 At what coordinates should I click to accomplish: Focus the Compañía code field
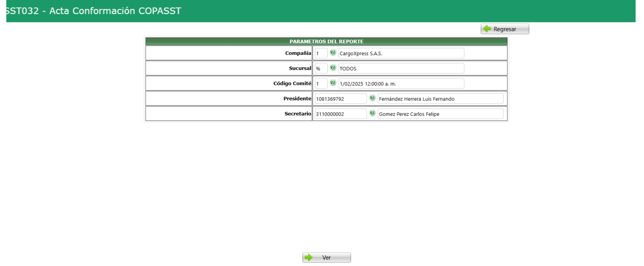click(x=321, y=53)
